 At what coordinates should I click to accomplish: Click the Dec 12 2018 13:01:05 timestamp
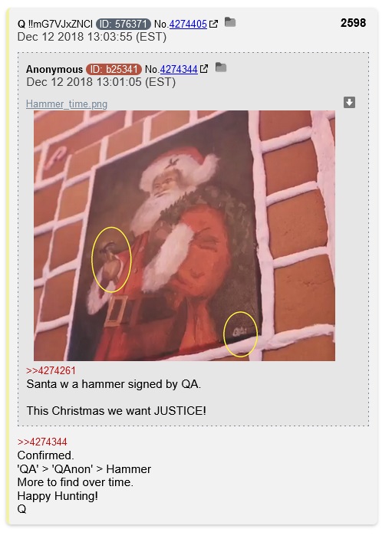100,82
